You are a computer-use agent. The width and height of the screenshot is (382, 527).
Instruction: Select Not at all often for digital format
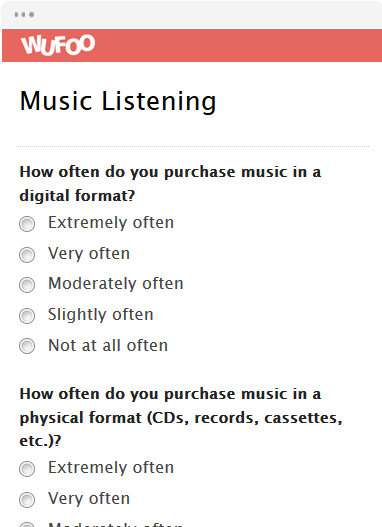[x=27, y=346]
